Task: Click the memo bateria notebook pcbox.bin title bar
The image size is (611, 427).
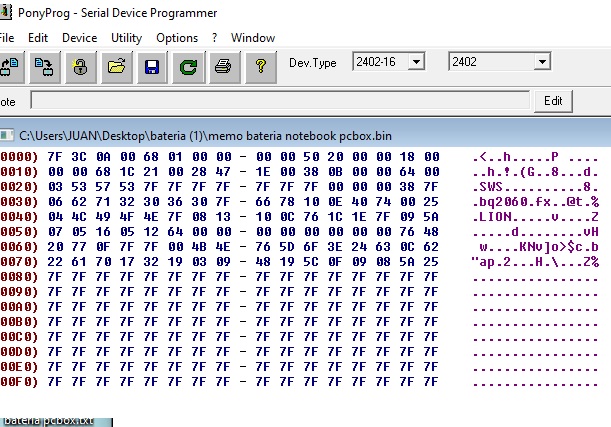Action: click(x=306, y=135)
